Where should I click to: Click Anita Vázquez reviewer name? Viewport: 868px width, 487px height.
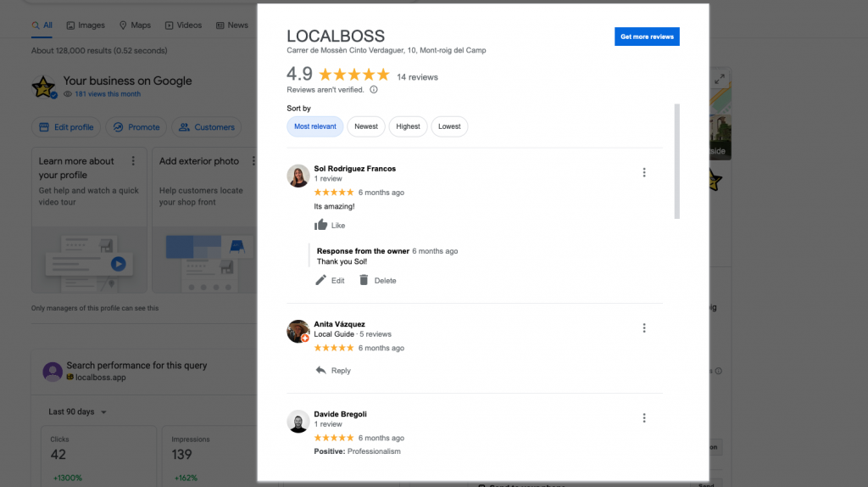(x=339, y=324)
